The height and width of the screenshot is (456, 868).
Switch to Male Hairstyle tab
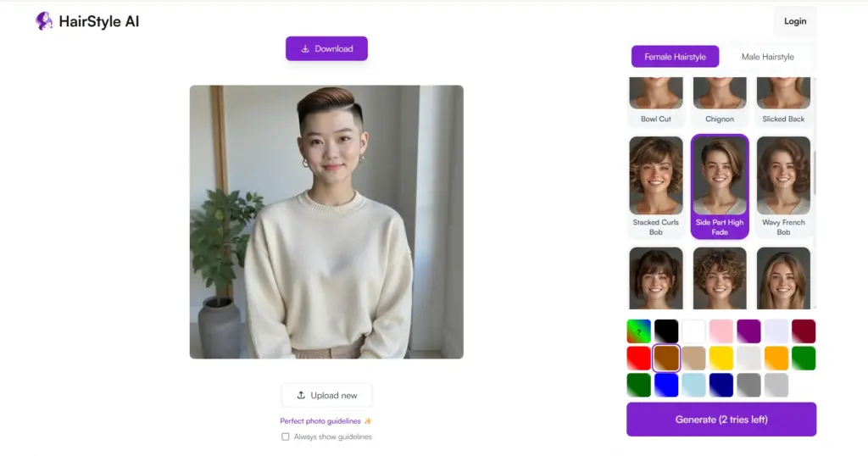point(767,57)
